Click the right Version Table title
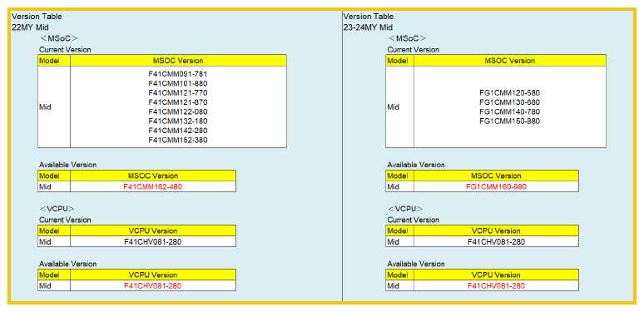Image resolution: width=644 pixels, height=312 pixels. click(x=369, y=17)
